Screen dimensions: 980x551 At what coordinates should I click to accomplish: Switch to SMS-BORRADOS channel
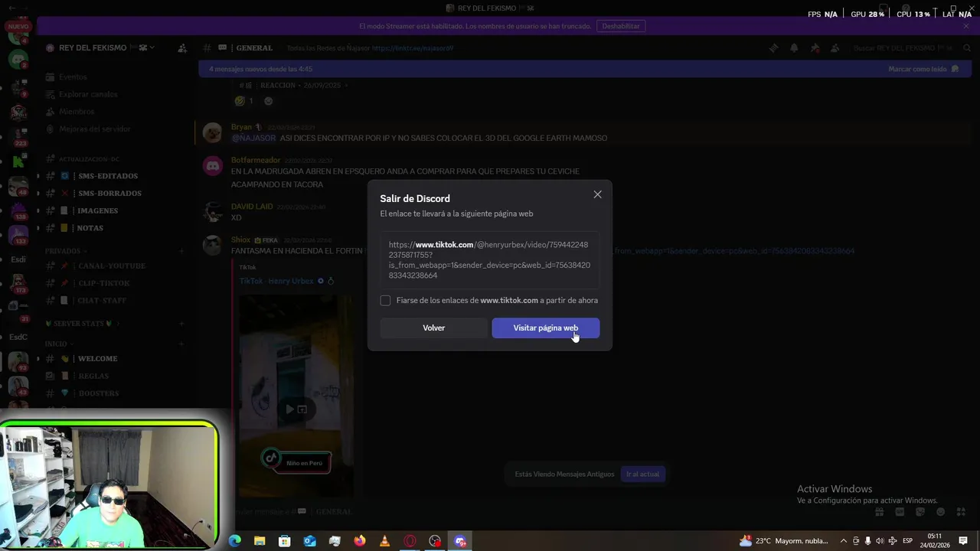tap(116, 193)
